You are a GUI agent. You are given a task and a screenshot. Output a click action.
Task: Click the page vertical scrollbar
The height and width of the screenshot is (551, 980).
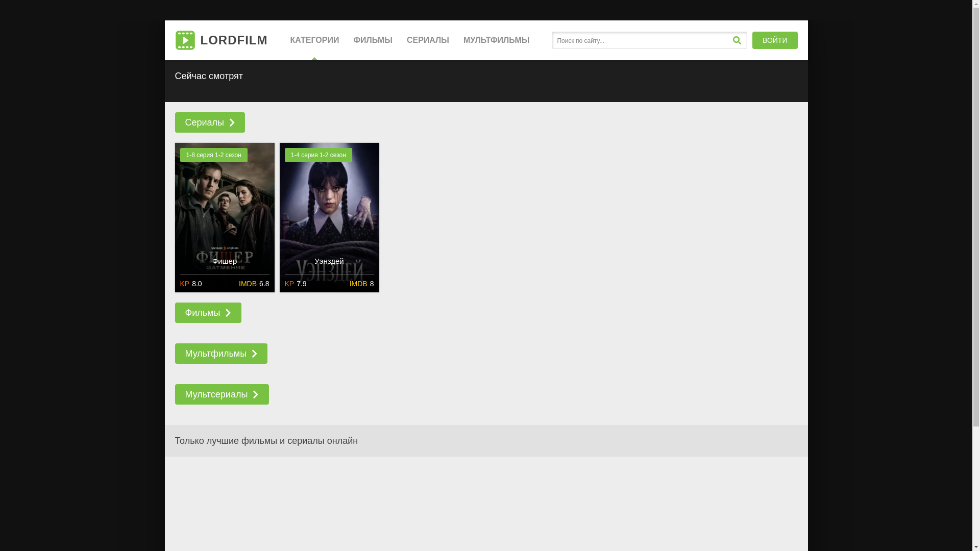[x=976, y=275]
